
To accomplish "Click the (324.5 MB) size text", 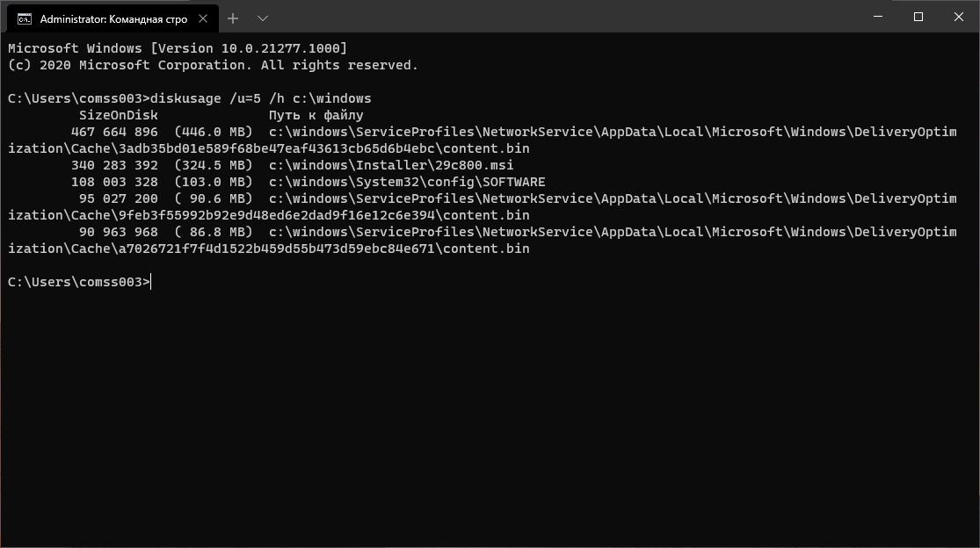I will [213, 165].
